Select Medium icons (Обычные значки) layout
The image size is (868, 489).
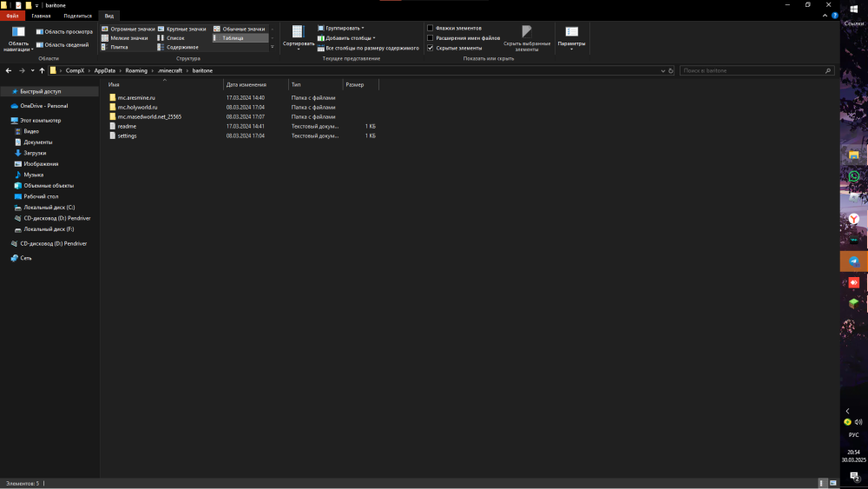coord(240,29)
